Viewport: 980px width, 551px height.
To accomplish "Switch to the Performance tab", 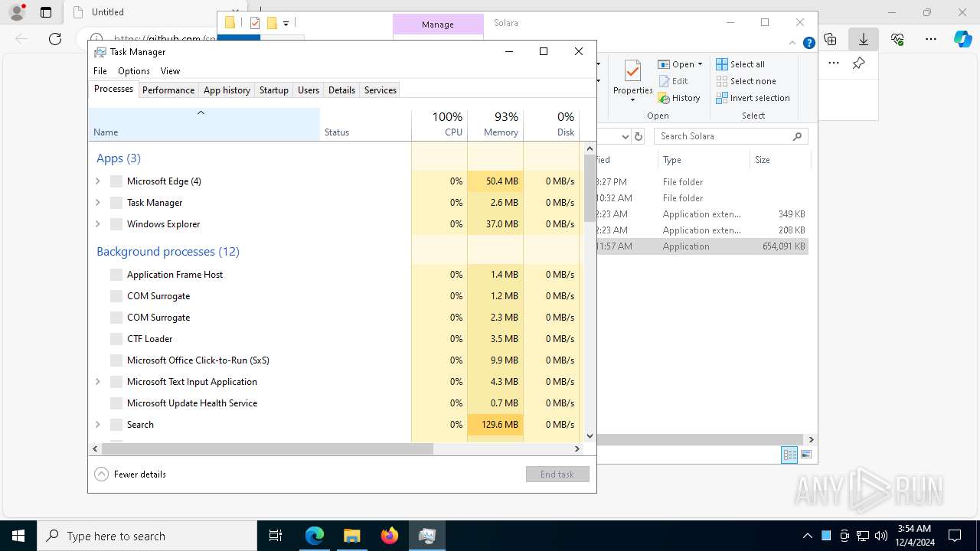I will [168, 90].
